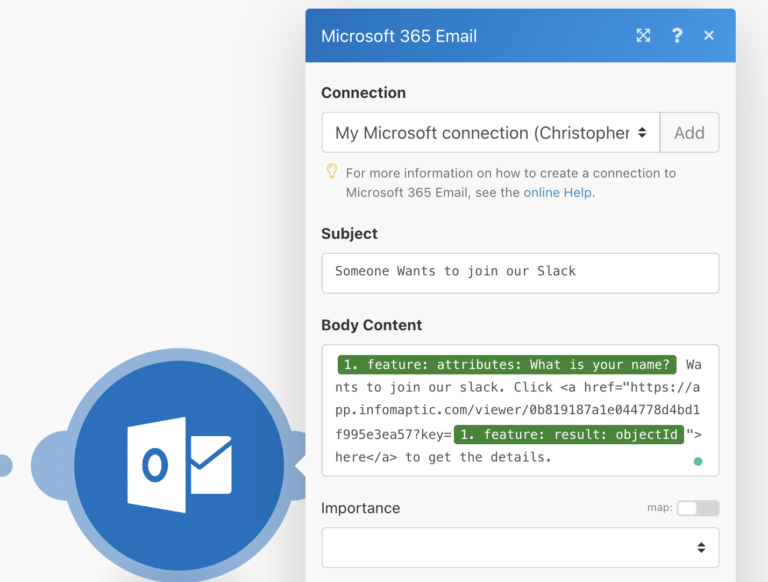768x582 pixels.
Task: Click the Importance label
Action: coord(360,508)
